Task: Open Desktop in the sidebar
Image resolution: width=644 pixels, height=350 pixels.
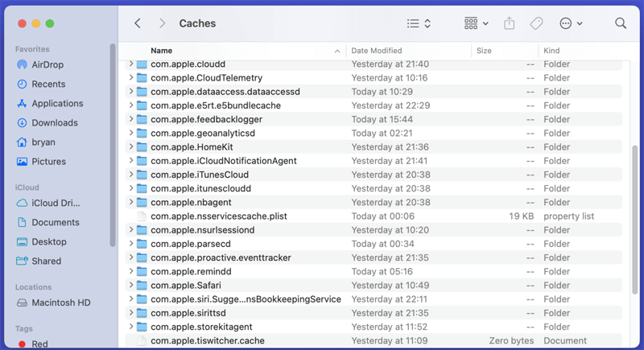Action: [x=42, y=241]
